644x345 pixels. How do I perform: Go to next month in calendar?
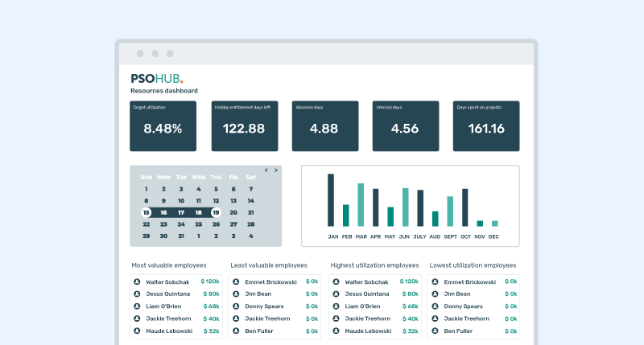276,170
